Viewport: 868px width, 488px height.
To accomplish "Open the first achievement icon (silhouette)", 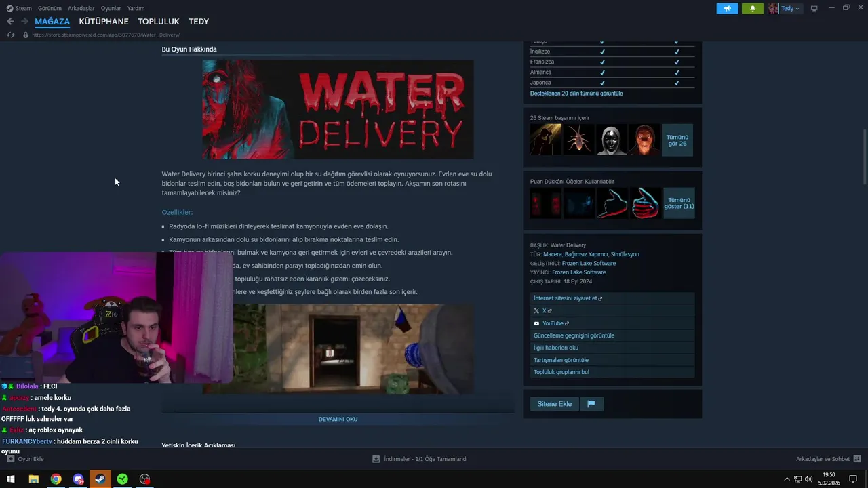I will (546, 140).
